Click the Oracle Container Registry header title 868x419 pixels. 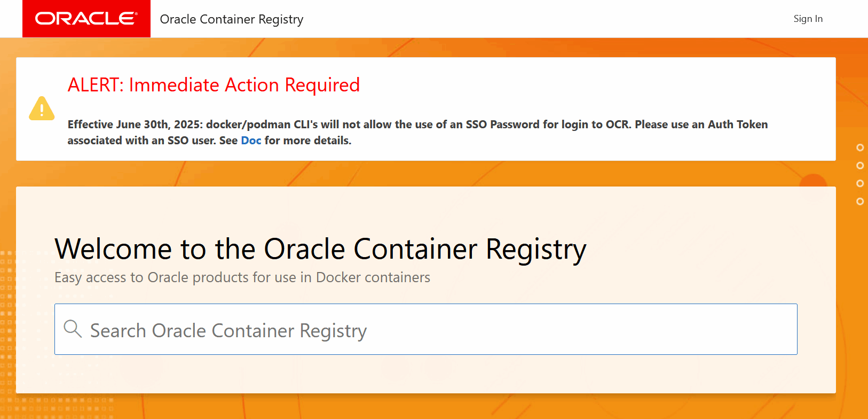232,19
